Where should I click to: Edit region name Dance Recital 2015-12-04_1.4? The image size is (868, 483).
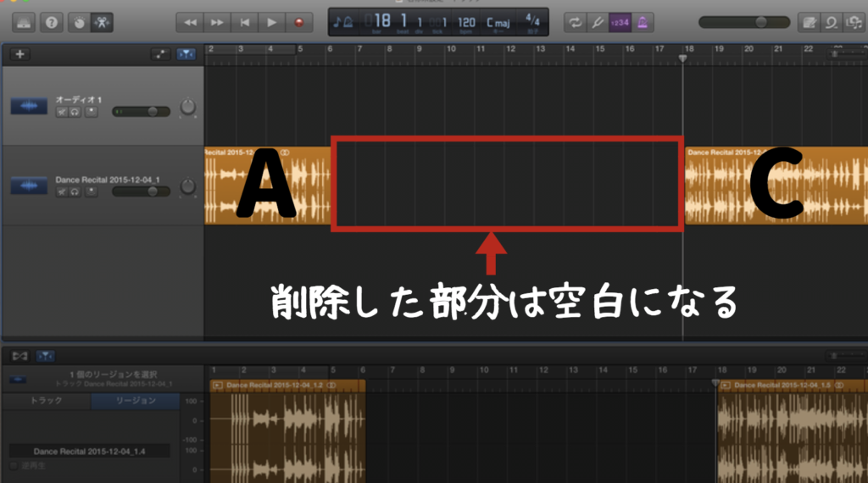[x=89, y=452]
